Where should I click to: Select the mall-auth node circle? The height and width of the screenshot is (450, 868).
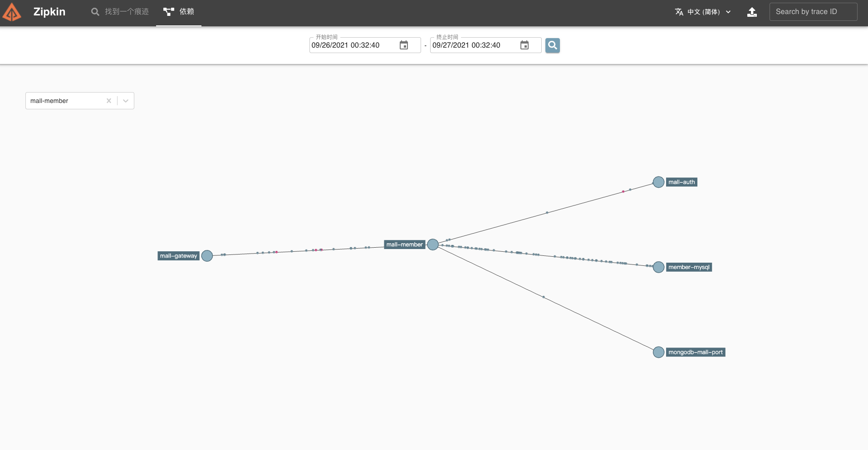pos(658,182)
